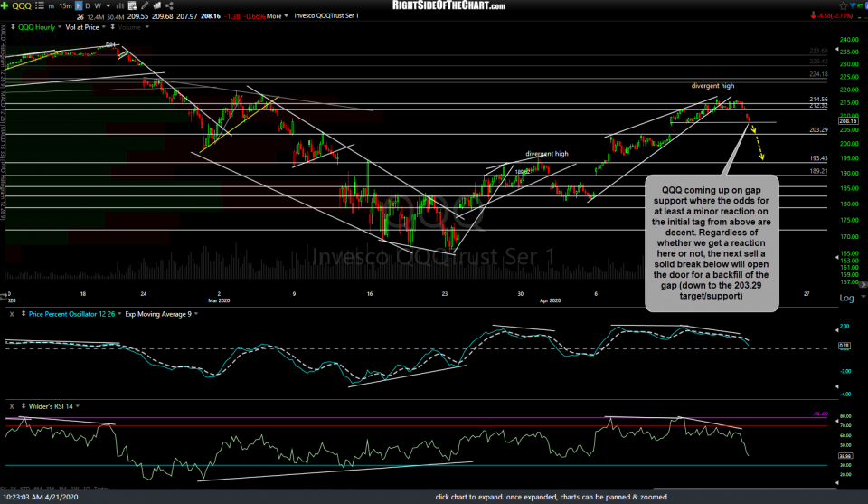868x504 pixels.
Task: Click the 193.43 price level label
Action: (x=818, y=158)
